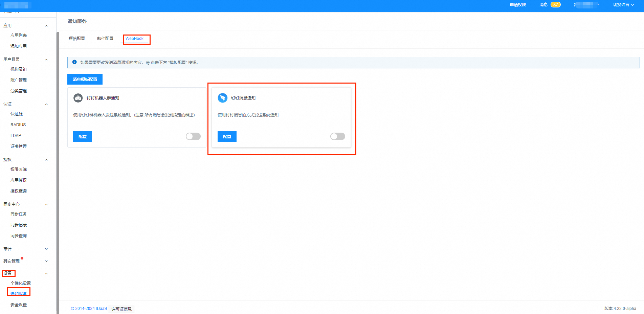
Task: Enable the DingTalk robot group notification toggle
Action: pos(193,136)
